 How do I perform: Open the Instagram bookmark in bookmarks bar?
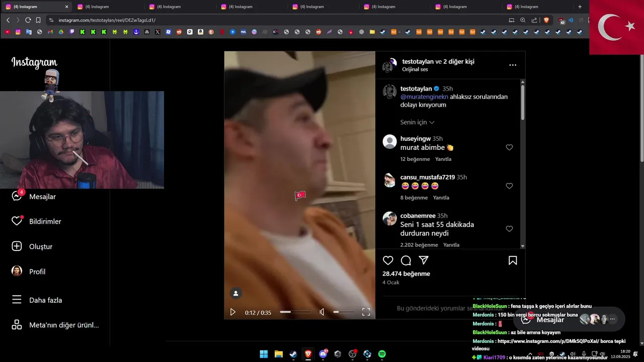[18, 32]
